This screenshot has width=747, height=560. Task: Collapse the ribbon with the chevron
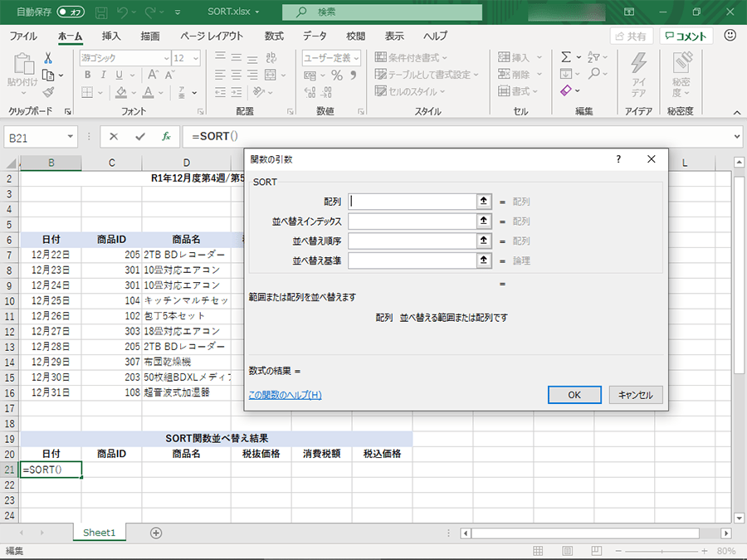[x=735, y=110]
